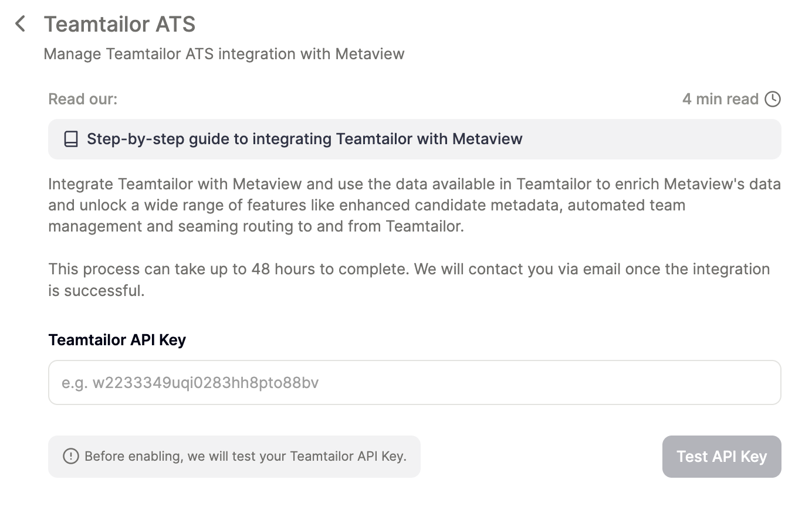
Task: Click the Teamtailor ATS page heading
Action: tap(120, 24)
